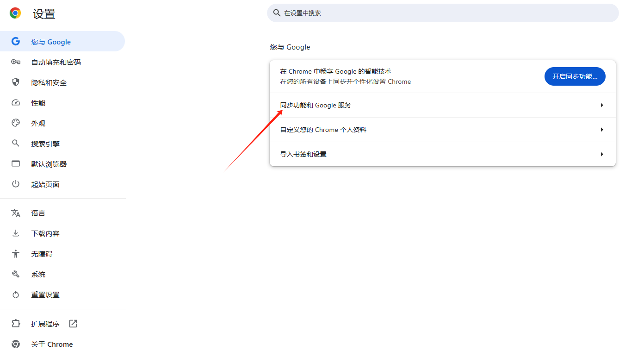The image size is (644, 363).
Task: Open 下载内容 settings section
Action: [62, 233]
